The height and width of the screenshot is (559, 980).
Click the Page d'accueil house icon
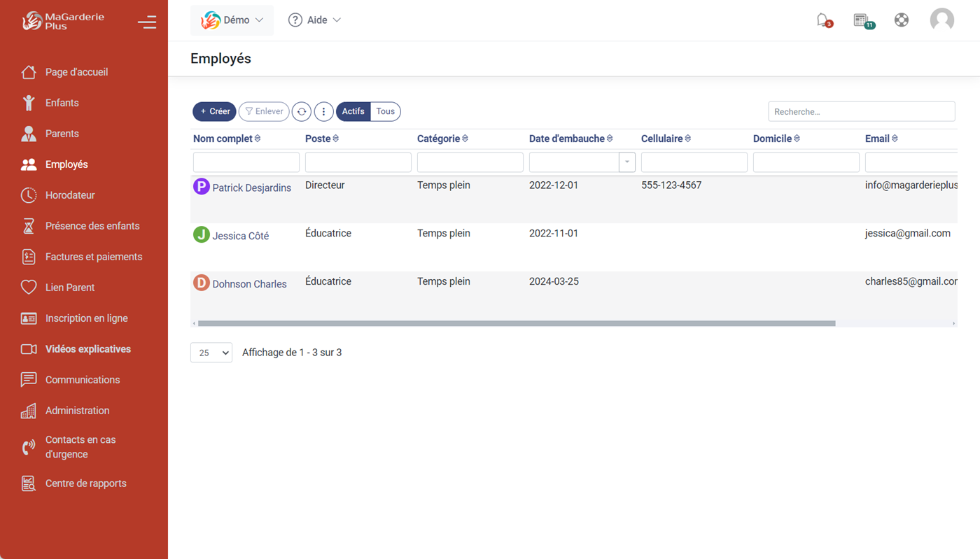(29, 72)
